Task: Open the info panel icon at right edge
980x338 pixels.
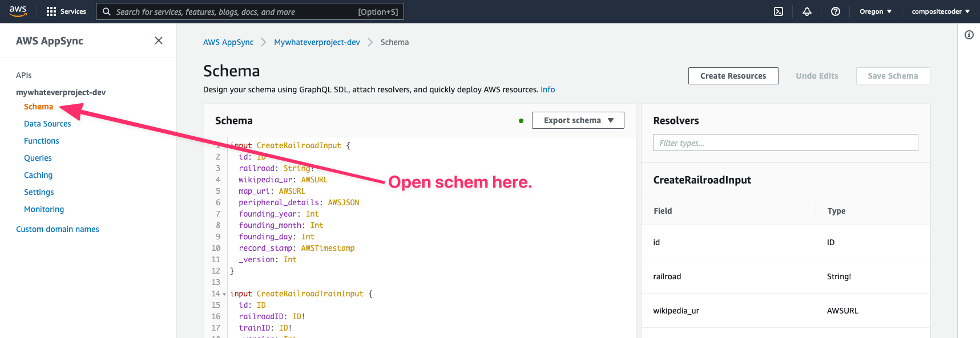Action: click(x=969, y=35)
